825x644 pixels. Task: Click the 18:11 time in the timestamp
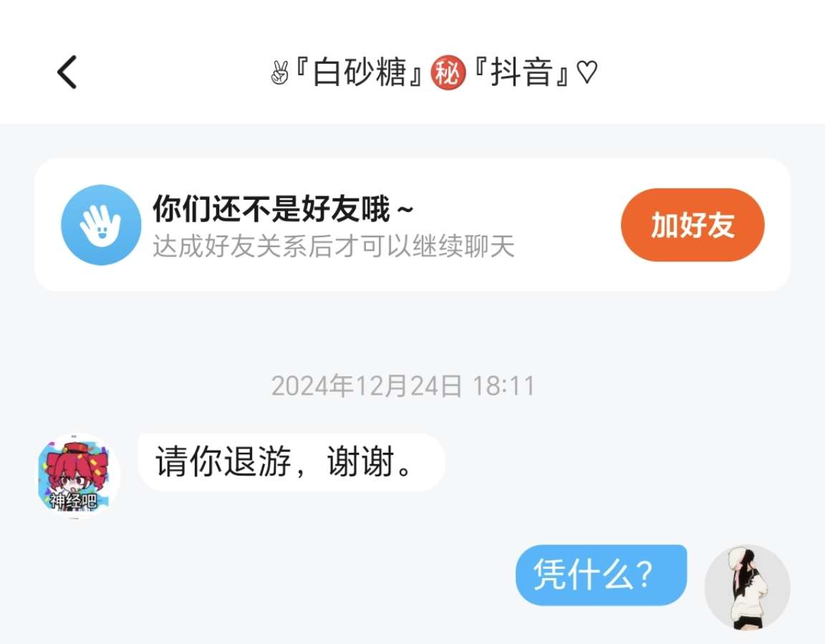click(x=503, y=385)
